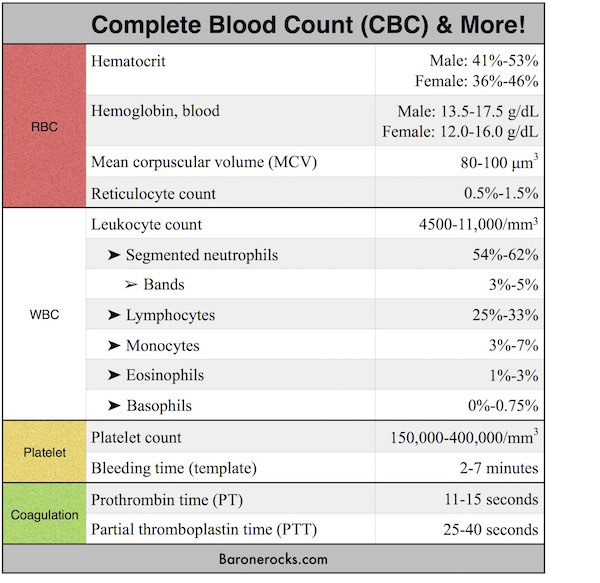Open the Baronerocks.com footer link
The image size is (600, 583).
coord(273,559)
